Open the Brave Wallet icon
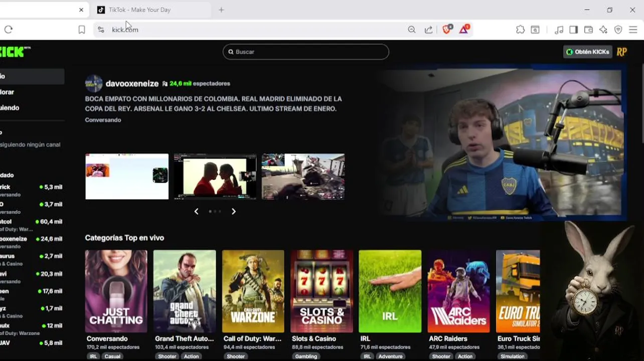The height and width of the screenshot is (361, 644). (588, 30)
